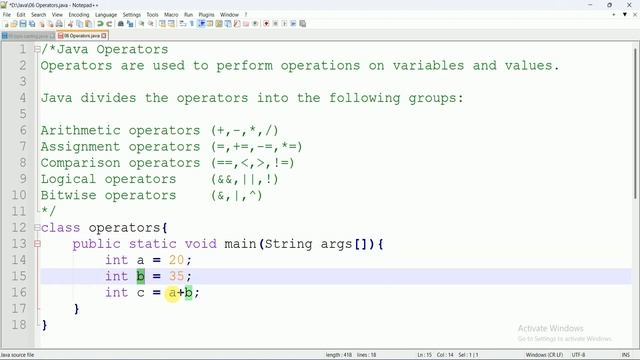Open the Windows (CR LF) line ending selector
The image size is (640, 360).
coord(544,355)
